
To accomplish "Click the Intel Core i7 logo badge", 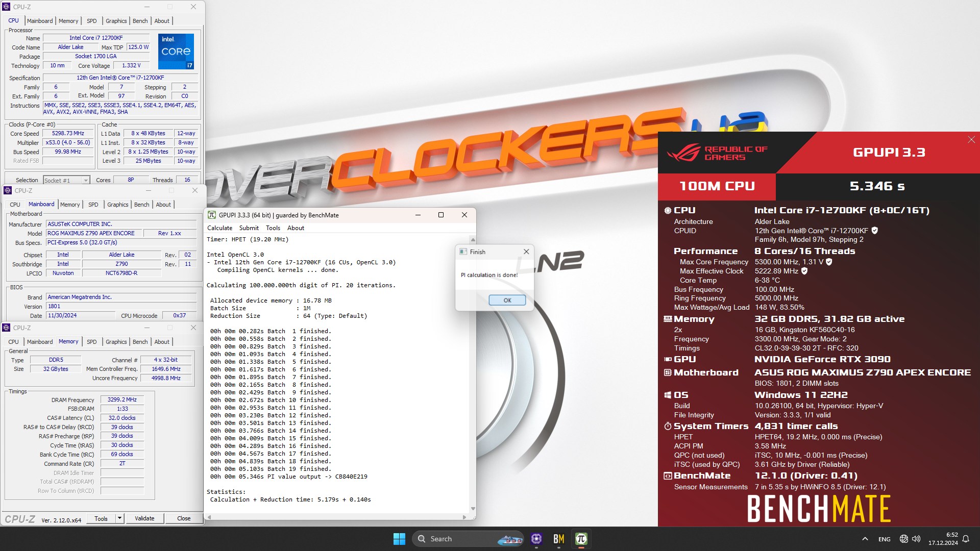I will tap(176, 52).
